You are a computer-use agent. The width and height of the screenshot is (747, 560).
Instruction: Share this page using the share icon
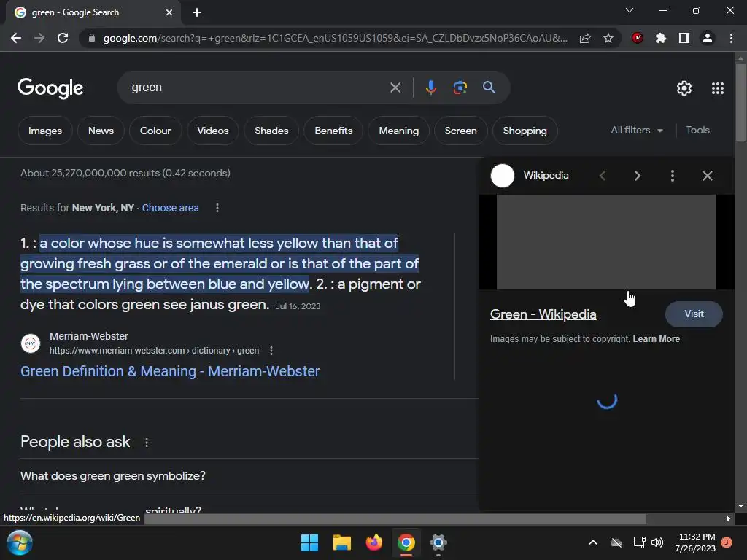pyautogui.click(x=585, y=38)
